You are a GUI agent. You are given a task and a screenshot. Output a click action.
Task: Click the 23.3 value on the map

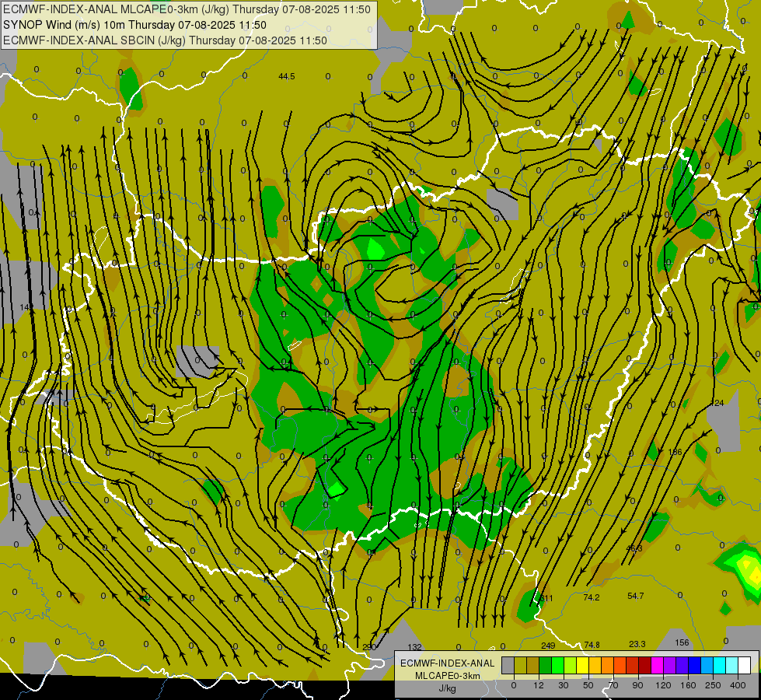[637, 644]
